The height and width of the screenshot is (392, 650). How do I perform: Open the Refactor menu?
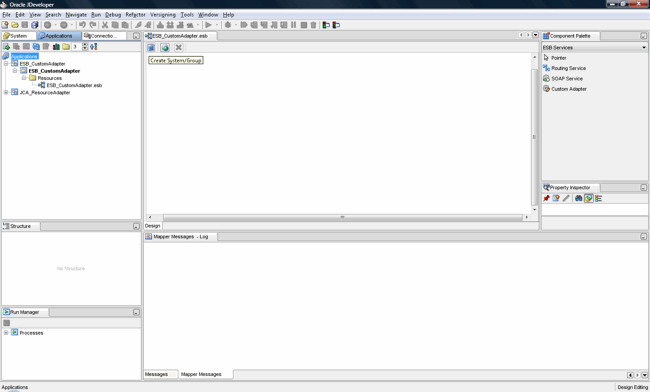136,15
